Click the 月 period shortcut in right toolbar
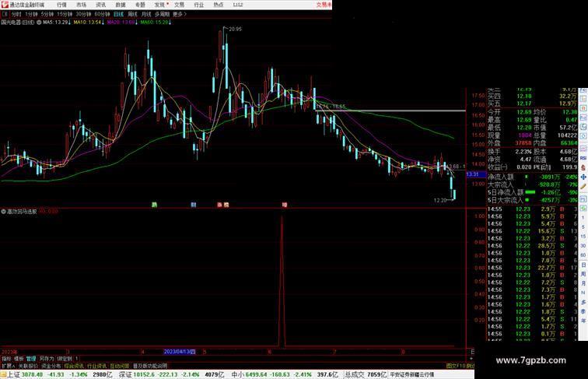This screenshot has width=588, height=379. [x=583, y=283]
